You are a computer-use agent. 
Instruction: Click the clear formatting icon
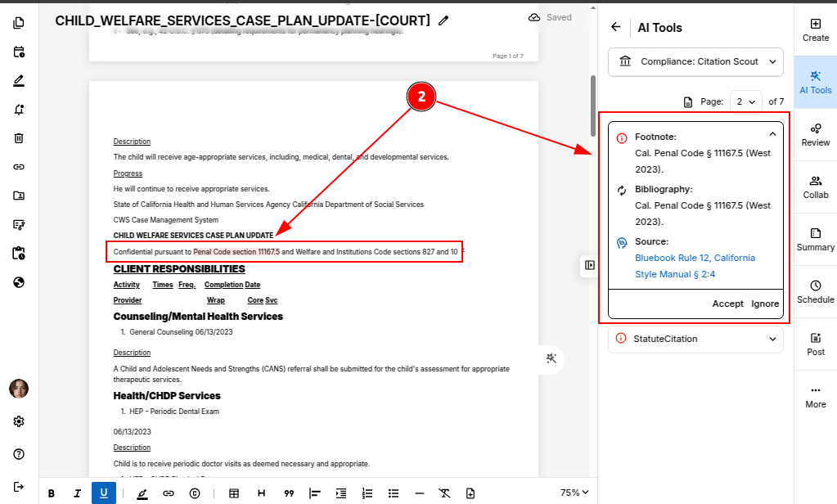click(x=444, y=493)
